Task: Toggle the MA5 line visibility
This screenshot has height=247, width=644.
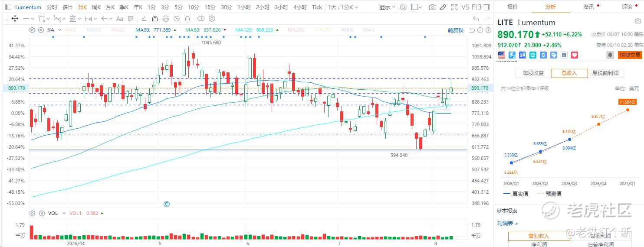Action: 71,30
